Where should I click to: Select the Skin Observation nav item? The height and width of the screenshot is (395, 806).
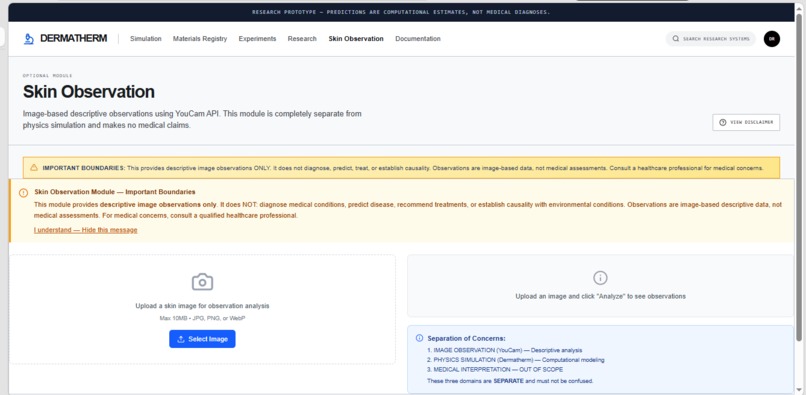(x=356, y=39)
